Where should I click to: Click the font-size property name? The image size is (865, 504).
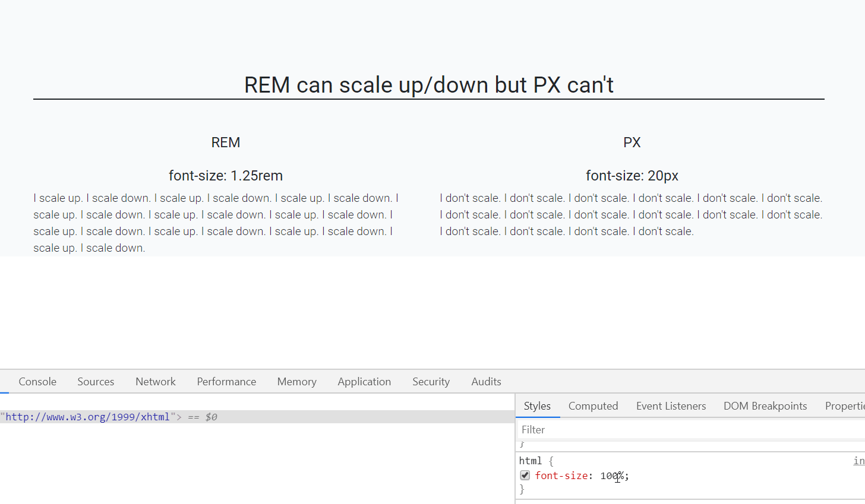point(561,476)
